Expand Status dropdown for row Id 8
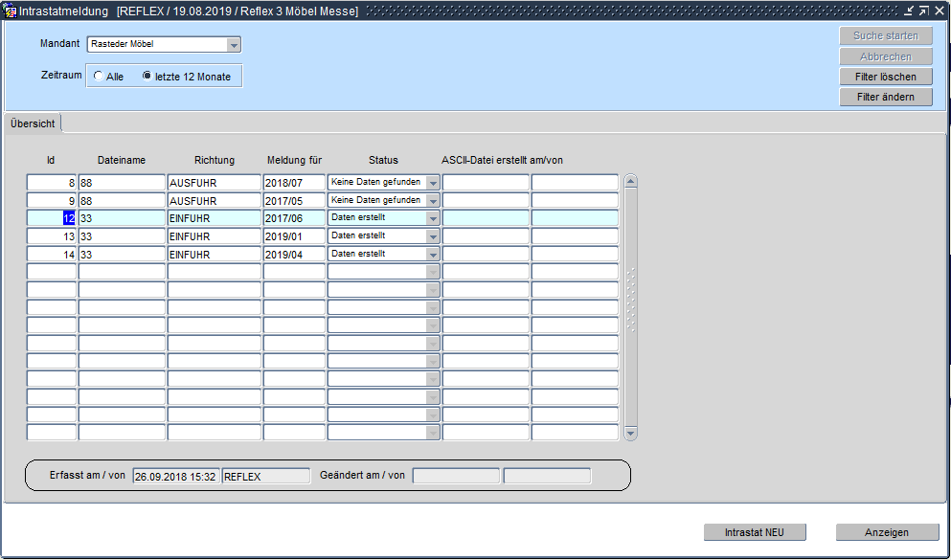Screen dimensions: 951x560 pyautogui.click(x=433, y=183)
